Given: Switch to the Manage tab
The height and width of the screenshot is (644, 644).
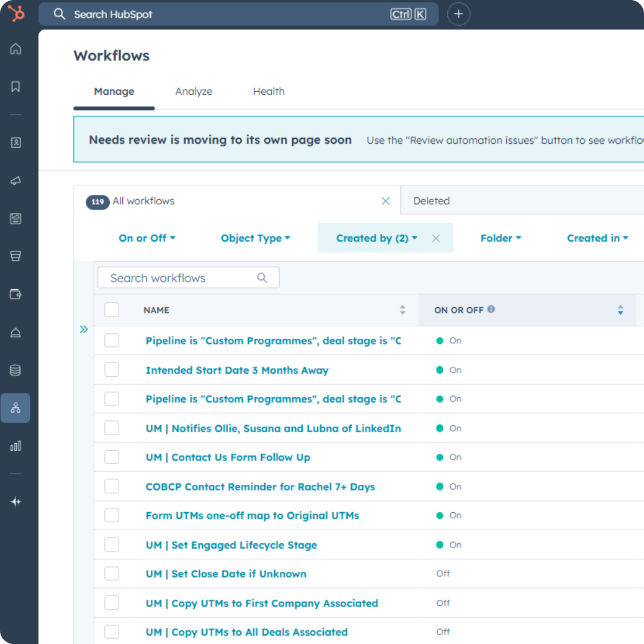Looking at the screenshot, I should pyautogui.click(x=114, y=91).
